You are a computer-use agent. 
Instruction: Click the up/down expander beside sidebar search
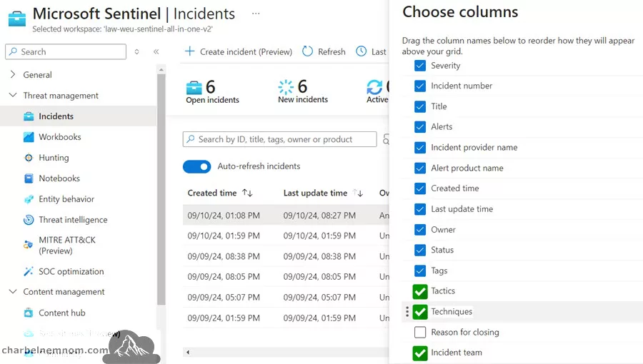point(136,51)
